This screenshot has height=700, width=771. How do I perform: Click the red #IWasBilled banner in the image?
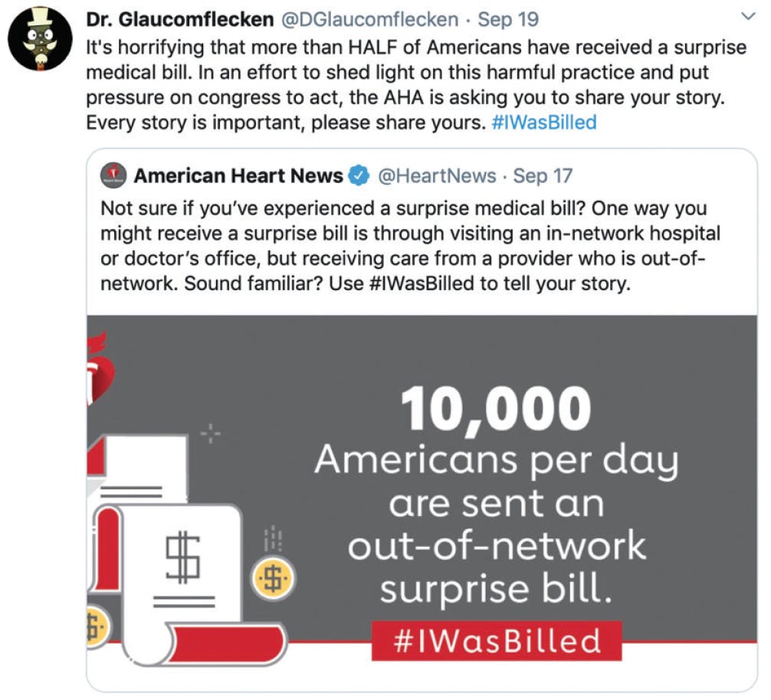497,640
